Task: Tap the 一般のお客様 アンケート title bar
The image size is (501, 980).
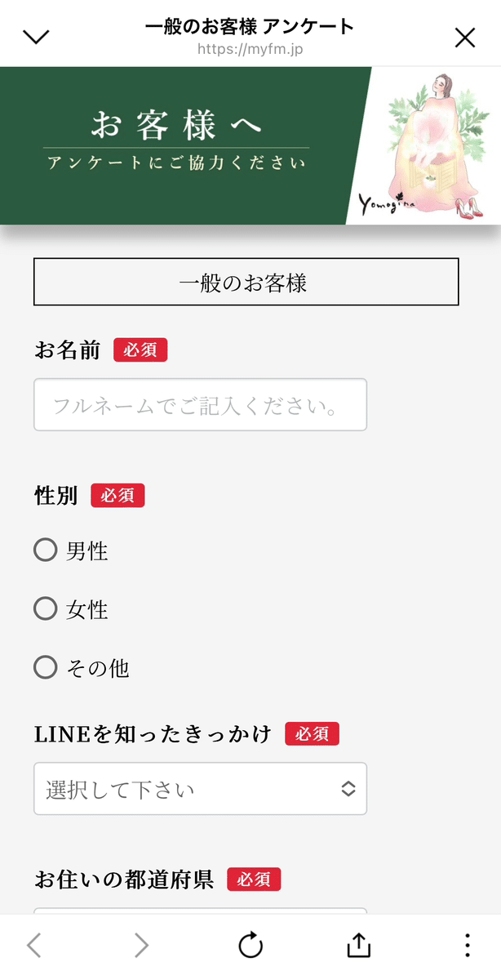Action: [250, 27]
